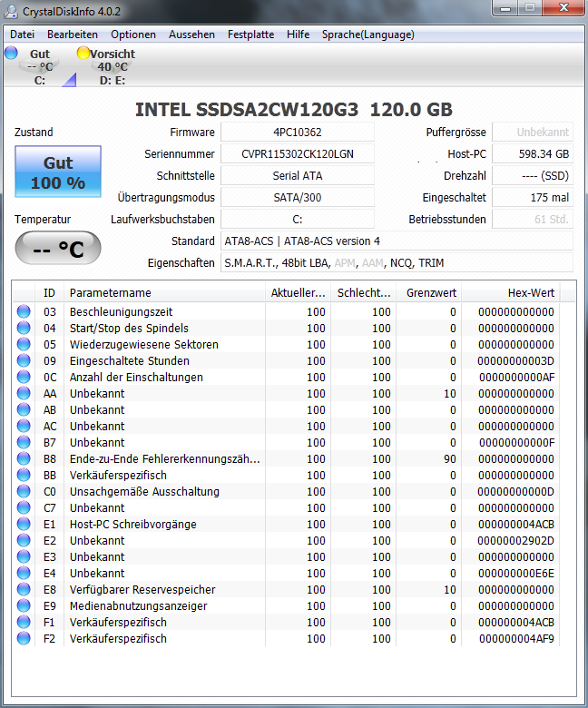Image resolution: width=588 pixels, height=708 pixels.
Task: Select the C: drive with Gut status
Action: coord(40,67)
